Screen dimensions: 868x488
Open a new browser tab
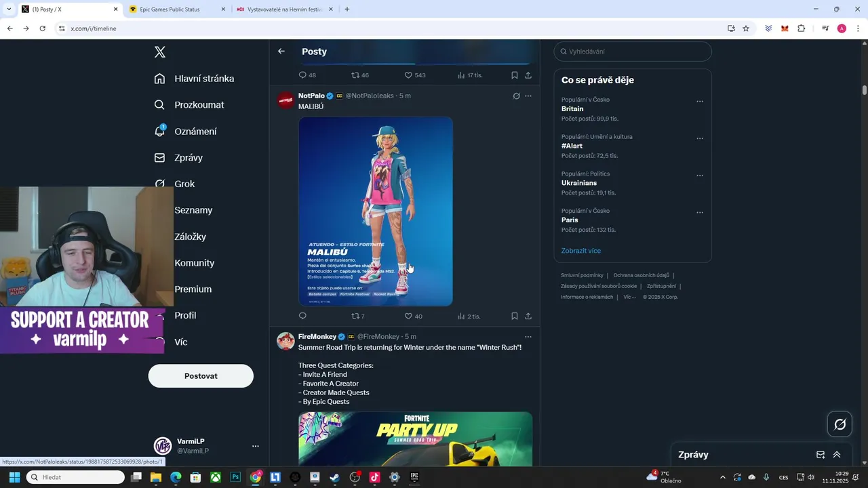[x=347, y=9]
